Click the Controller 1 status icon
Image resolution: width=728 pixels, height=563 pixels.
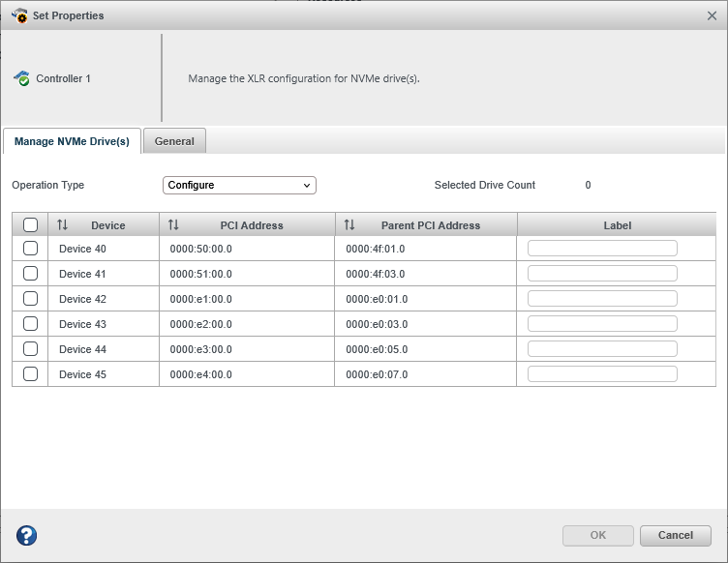[x=21, y=78]
